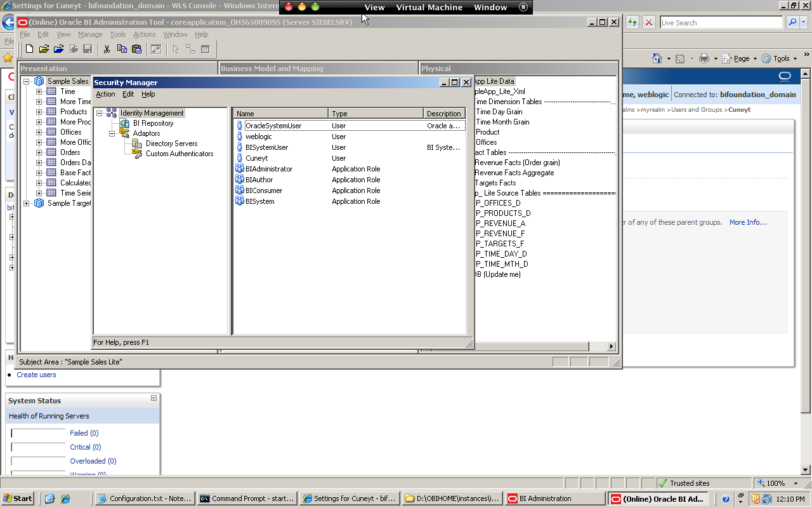Open the More Info link
Screen dimensions: 812x508
pyautogui.click(x=747, y=222)
